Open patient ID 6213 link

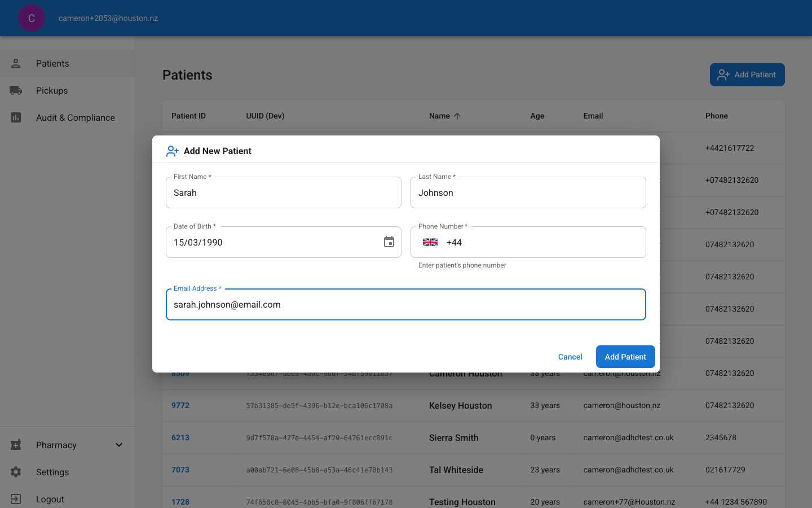click(x=180, y=437)
